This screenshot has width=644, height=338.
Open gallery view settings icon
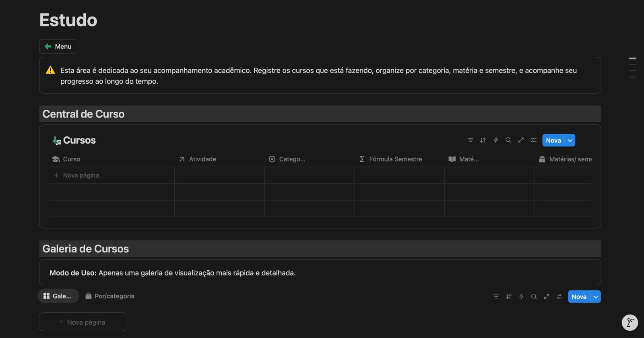point(559,297)
